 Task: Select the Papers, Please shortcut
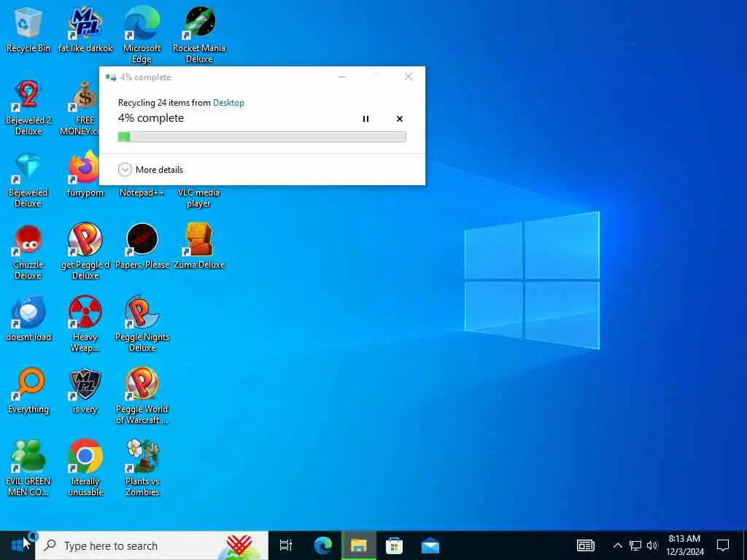pyautogui.click(x=142, y=246)
